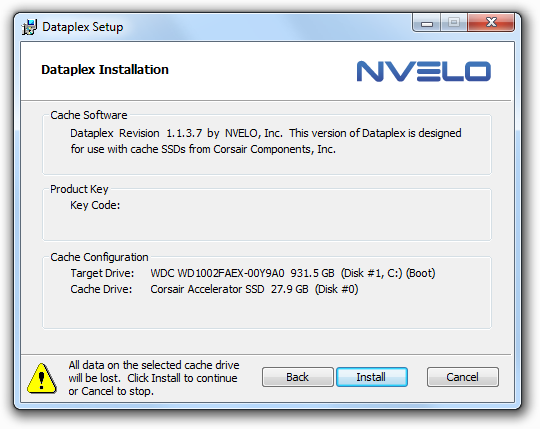Viewport: 540px width, 429px height.
Task: Click the Dataplex Installation heading
Action: [x=105, y=70]
